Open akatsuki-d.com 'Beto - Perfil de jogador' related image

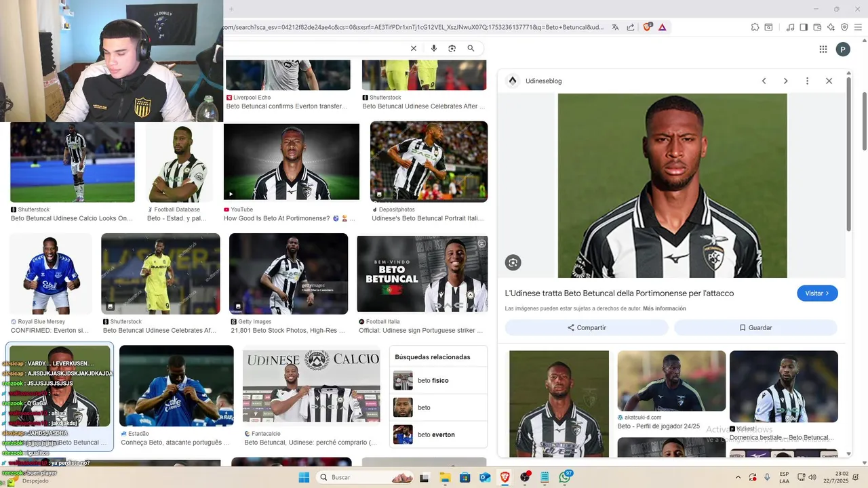point(671,381)
